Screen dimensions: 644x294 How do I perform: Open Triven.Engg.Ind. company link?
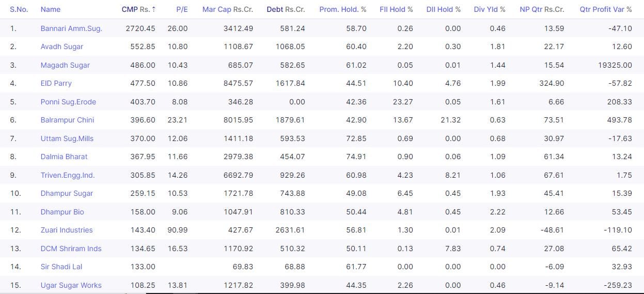tap(68, 175)
